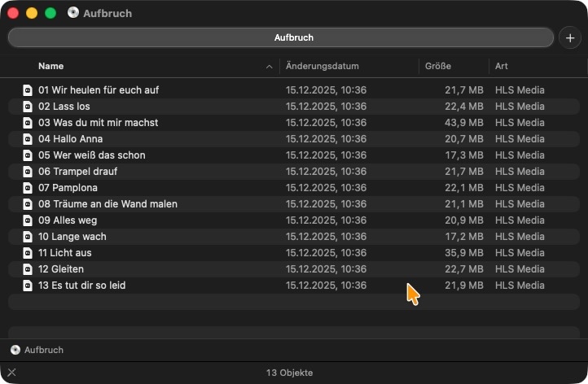Click Aufbruch label in path bar
This screenshot has width=588, height=384.
(44, 350)
